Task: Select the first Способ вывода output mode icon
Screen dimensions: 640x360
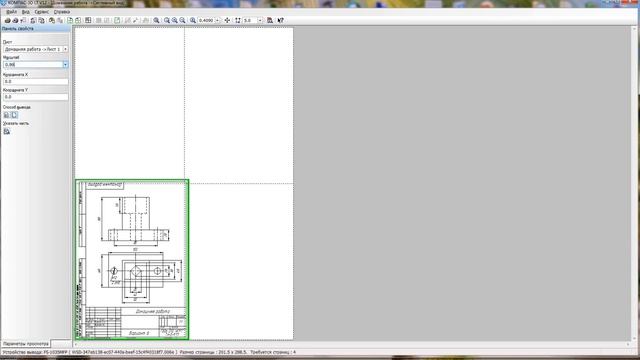Action: 7,115
